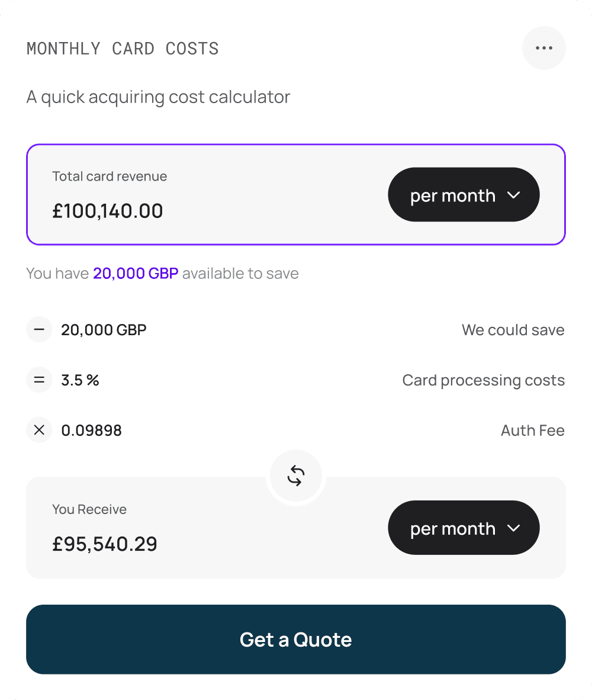Select the 3.5 % card processing value
The width and height of the screenshot is (592, 700).
pos(81,380)
